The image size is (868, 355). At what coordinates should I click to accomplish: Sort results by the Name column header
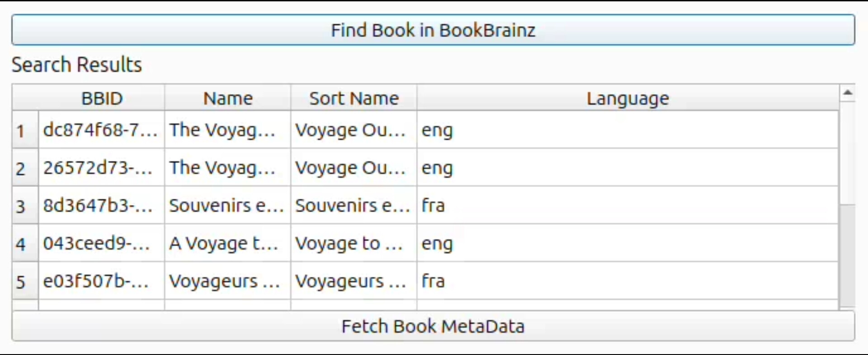pyautogui.click(x=227, y=98)
